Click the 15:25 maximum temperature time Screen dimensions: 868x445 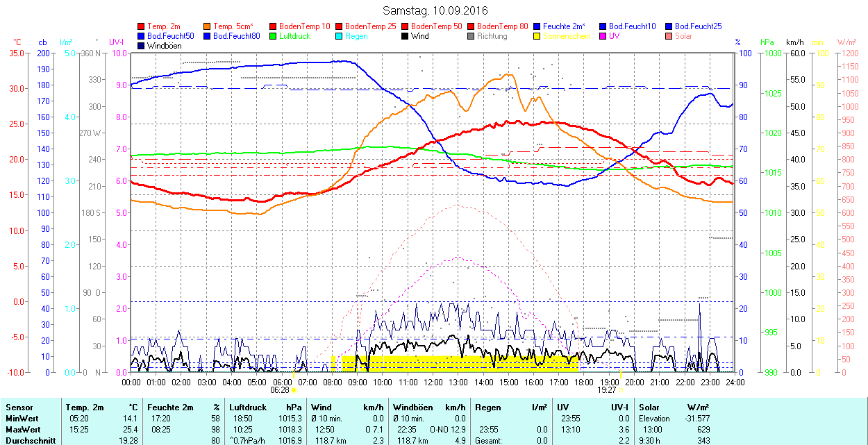coord(78,430)
